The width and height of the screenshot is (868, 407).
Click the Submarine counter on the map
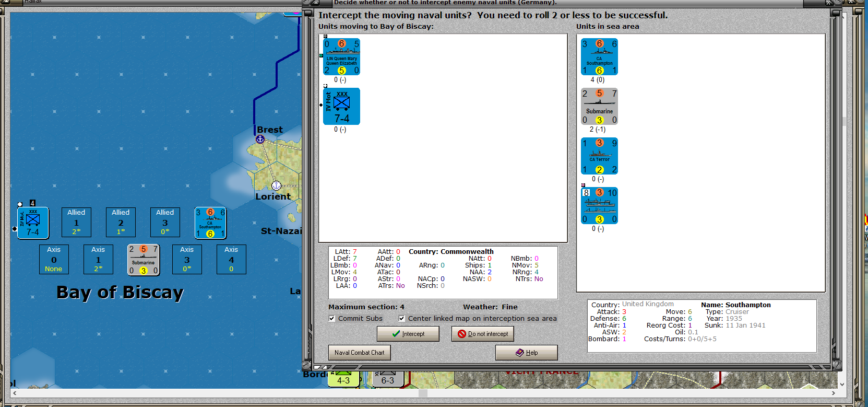pos(144,260)
